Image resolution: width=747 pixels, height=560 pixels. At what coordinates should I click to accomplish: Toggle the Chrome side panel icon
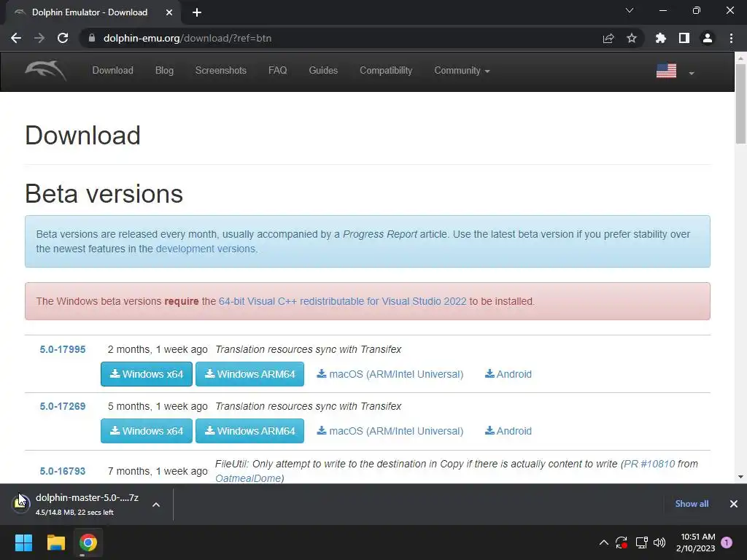[684, 38]
